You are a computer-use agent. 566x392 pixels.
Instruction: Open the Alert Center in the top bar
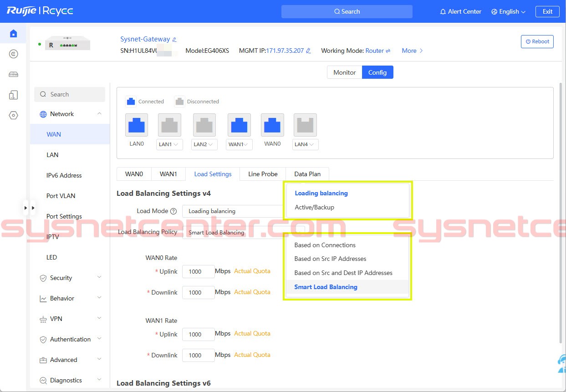pos(460,11)
